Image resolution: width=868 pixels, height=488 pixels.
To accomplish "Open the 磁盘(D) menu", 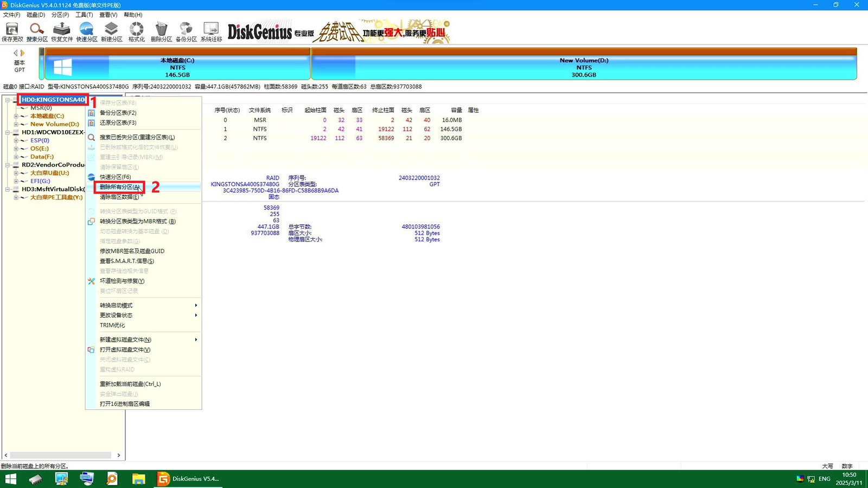I will [36, 15].
